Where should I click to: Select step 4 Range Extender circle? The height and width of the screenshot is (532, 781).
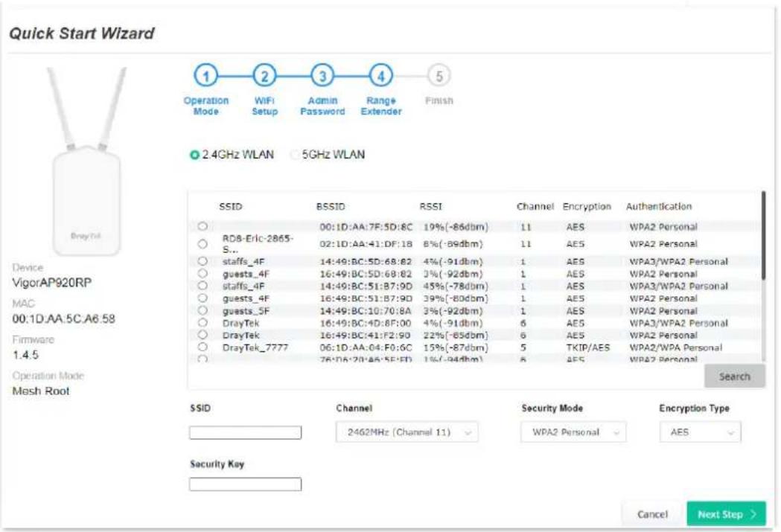381,76
